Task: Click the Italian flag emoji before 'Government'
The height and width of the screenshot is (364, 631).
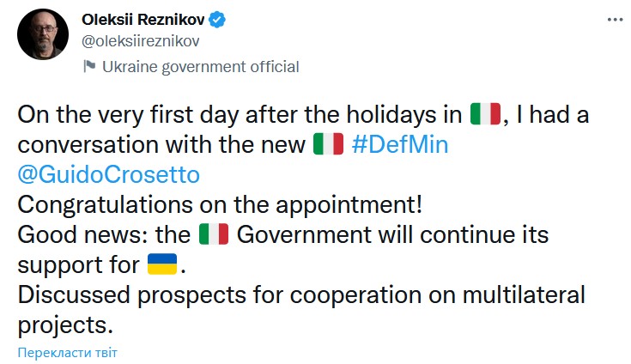Action: pyautogui.click(x=214, y=234)
